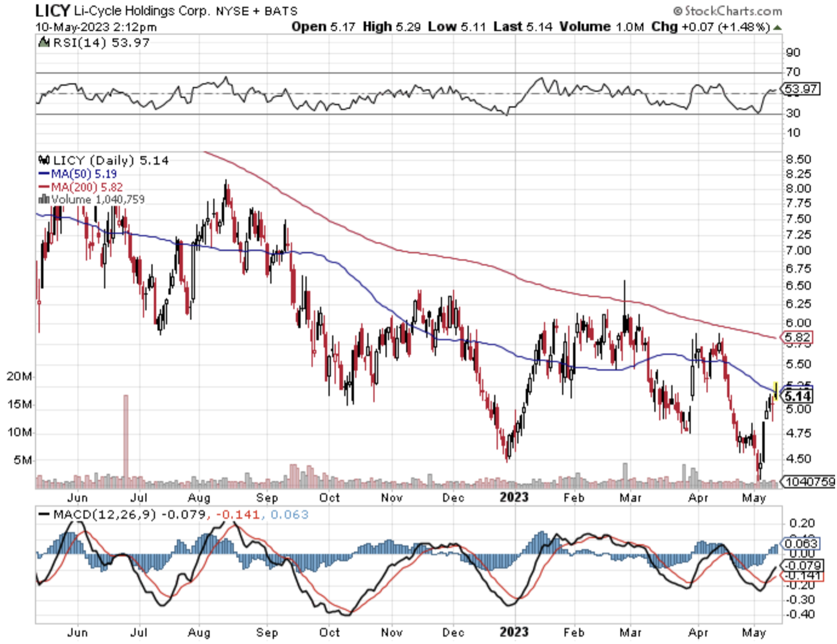Image resolution: width=837 pixels, height=644 pixels.
Task: Click the Chg +0.07 (+1.48%) value
Action: click(x=711, y=27)
